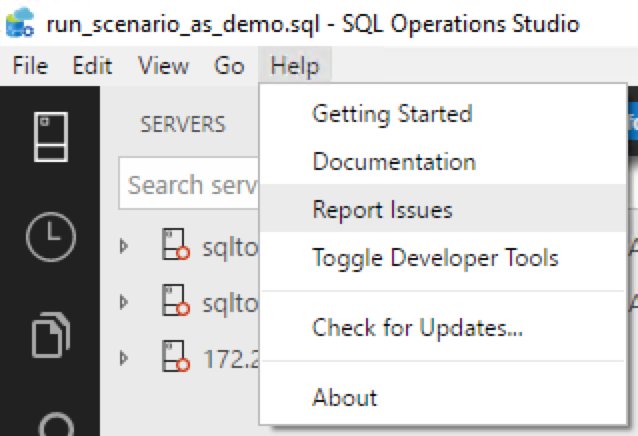Choose Getting Started from Help menu

[x=443, y=113]
